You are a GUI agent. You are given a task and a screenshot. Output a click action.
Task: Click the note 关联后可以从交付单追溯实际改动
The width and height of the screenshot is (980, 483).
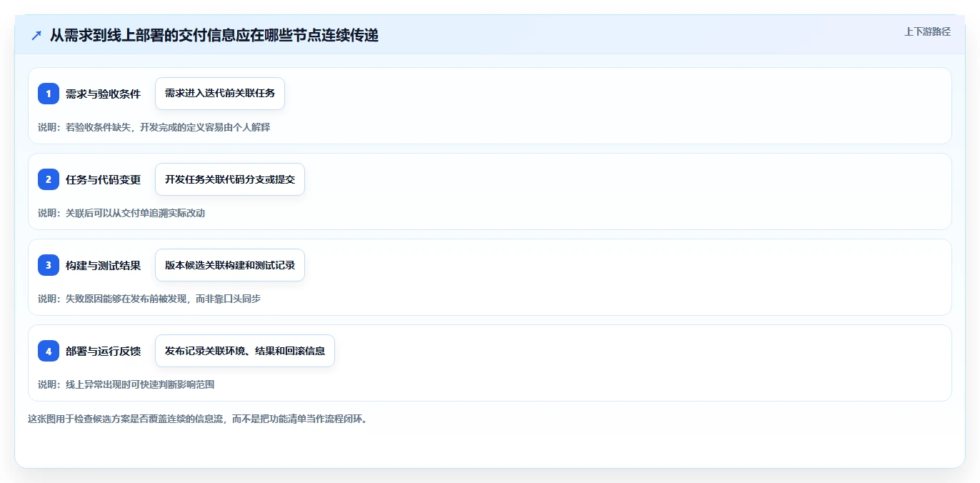coord(136,213)
